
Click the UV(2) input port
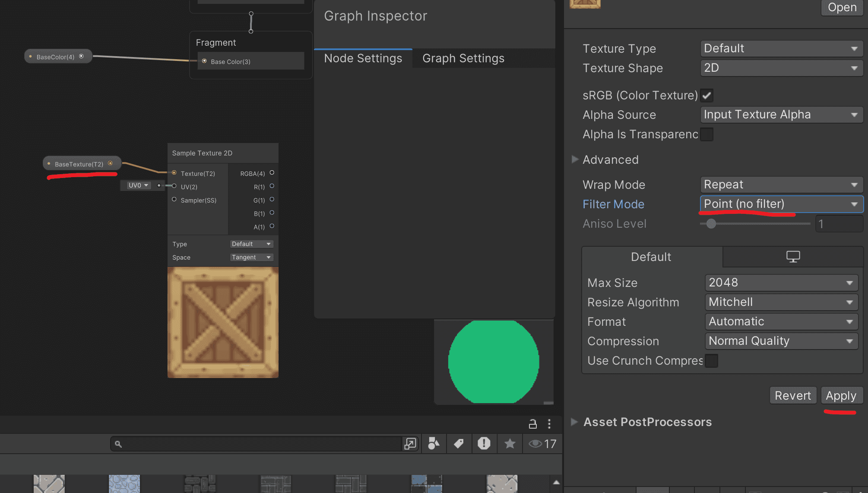point(174,186)
